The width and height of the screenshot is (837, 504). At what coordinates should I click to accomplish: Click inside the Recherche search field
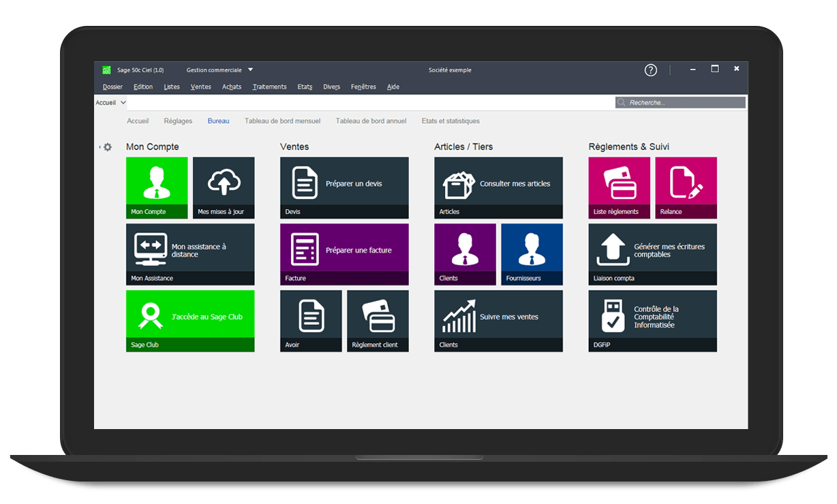678,101
